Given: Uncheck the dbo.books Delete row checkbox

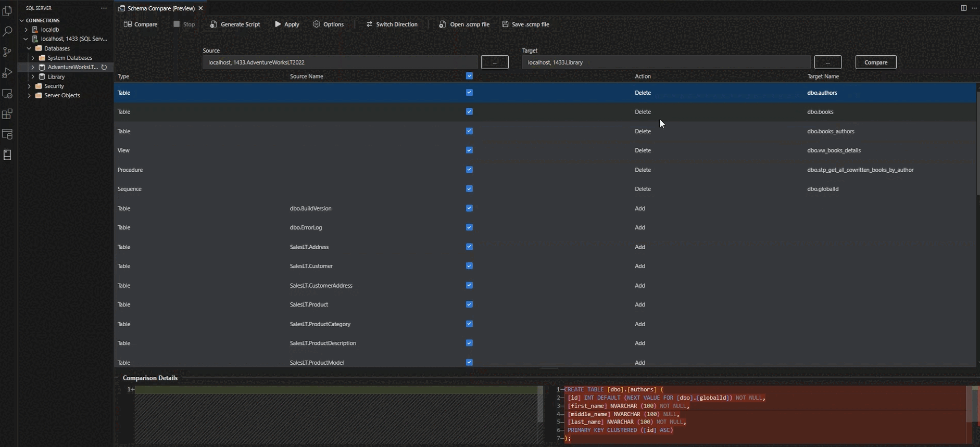Looking at the screenshot, I should 469,112.
